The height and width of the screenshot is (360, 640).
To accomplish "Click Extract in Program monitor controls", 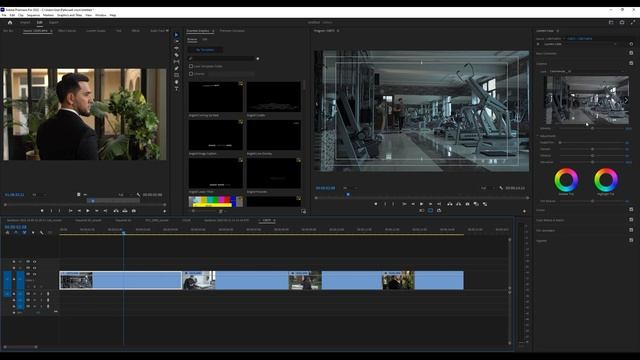I will click(458, 204).
